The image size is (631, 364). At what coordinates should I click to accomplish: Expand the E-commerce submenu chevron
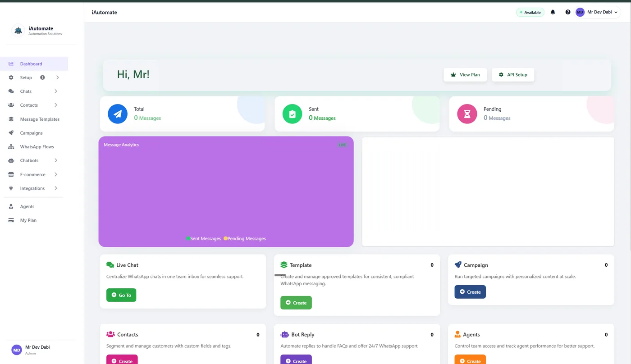[56, 174]
